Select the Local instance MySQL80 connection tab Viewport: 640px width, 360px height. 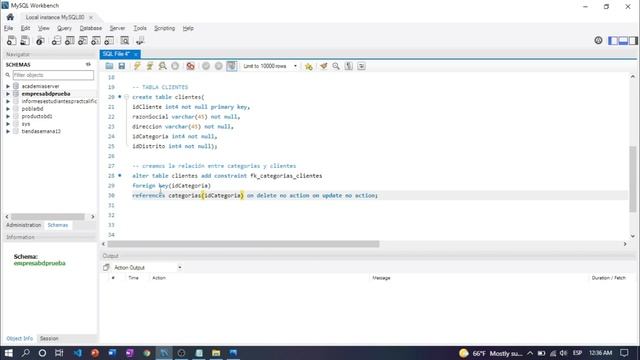click(55, 17)
